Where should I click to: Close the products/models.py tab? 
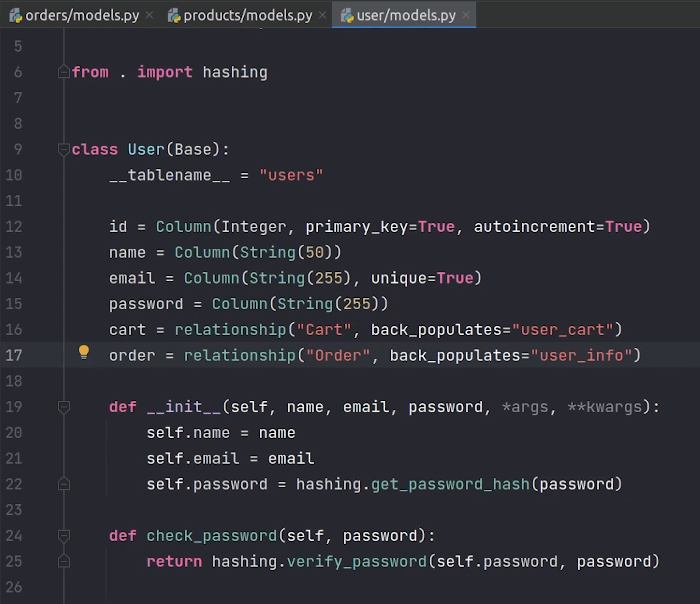click(x=323, y=14)
